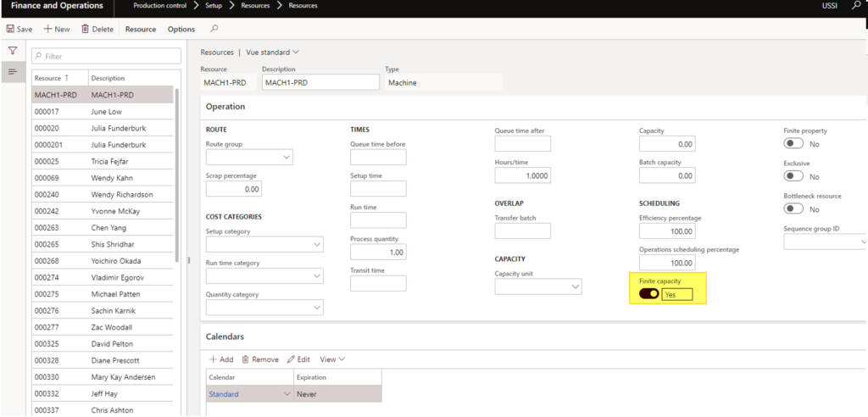Image resolution: width=868 pixels, height=417 pixels.
Task: Open the Options menu tab
Action: point(181,29)
